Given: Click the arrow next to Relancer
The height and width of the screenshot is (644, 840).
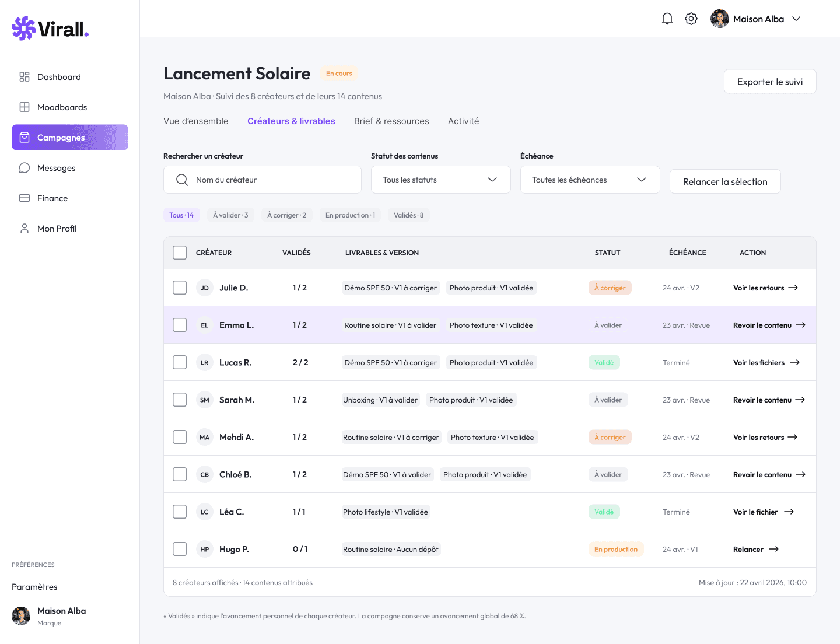Looking at the screenshot, I should (774, 549).
